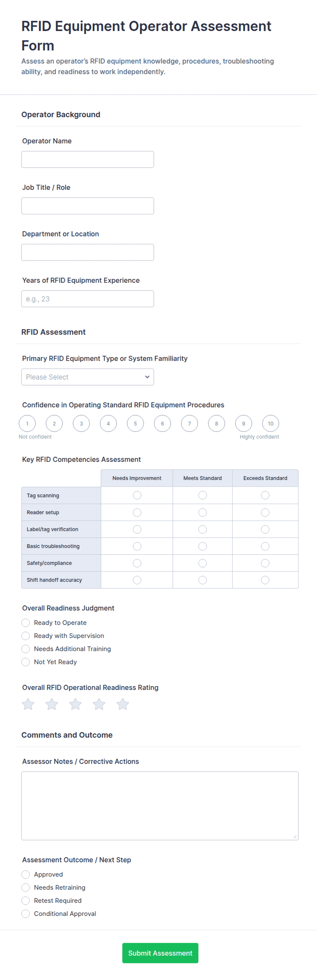Select the first star in readiness rating
This screenshot has width=317, height=980.
tap(28, 704)
